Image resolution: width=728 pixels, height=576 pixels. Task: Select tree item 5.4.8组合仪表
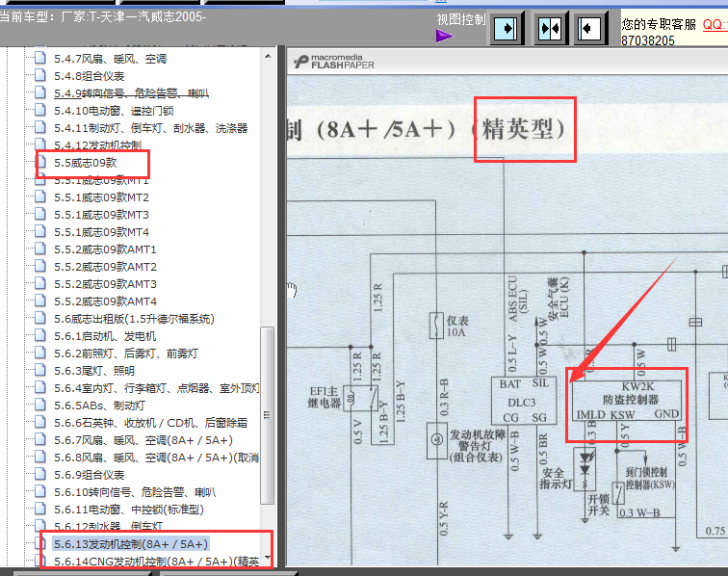coord(90,76)
